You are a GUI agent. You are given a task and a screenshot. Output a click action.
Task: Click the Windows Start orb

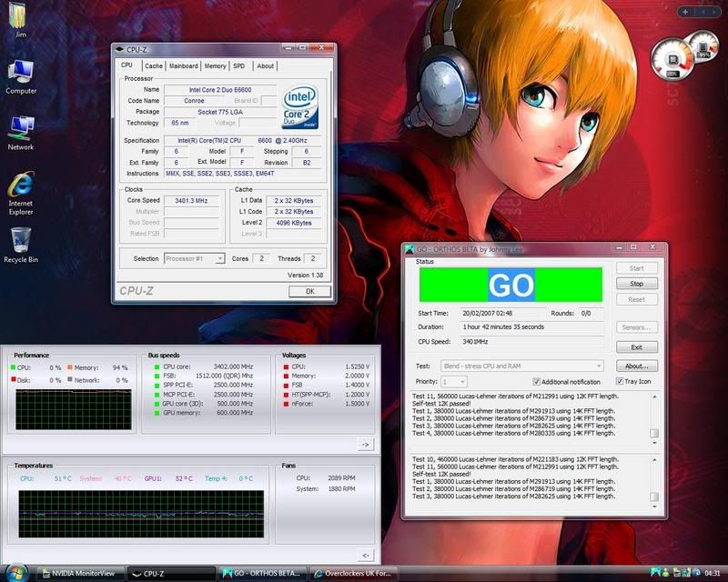(x=16, y=573)
